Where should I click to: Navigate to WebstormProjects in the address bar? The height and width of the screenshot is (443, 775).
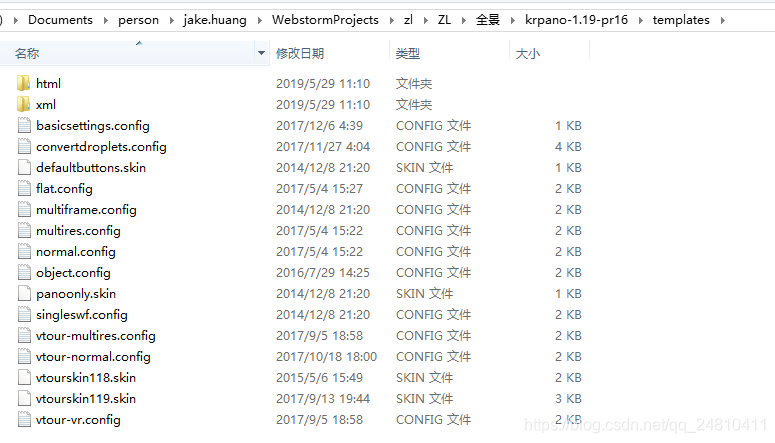click(x=325, y=20)
